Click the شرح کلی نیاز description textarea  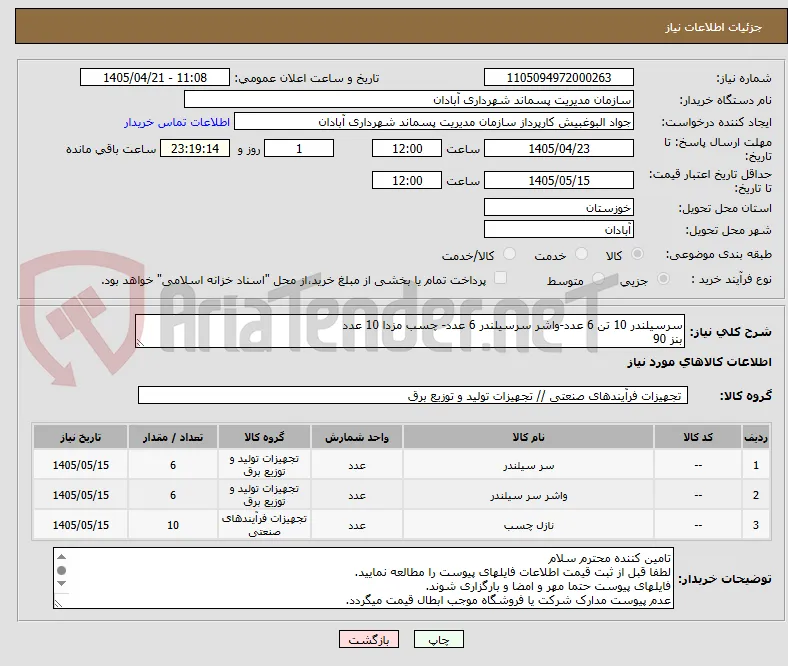pyautogui.click(x=410, y=331)
